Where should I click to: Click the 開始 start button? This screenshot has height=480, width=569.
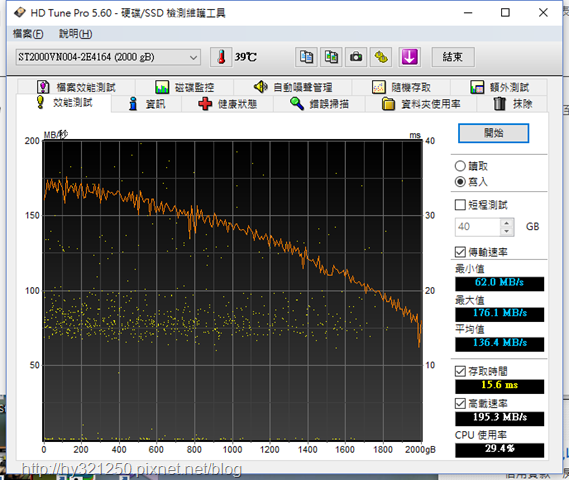click(493, 133)
